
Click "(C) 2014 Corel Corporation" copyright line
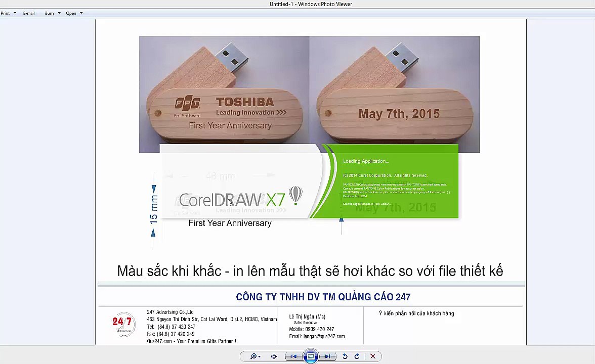[x=385, y=175]
